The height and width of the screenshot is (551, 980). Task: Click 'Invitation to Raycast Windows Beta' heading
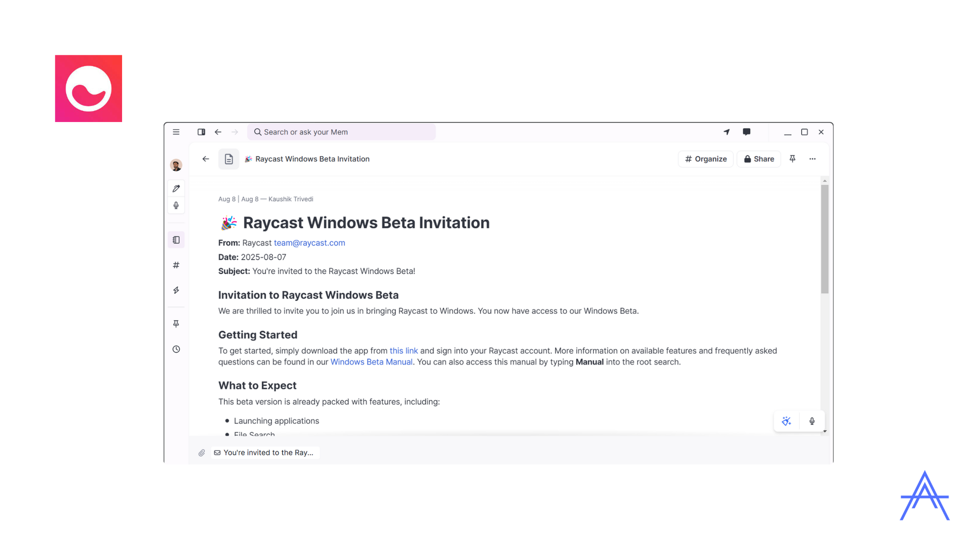point(308,295)
